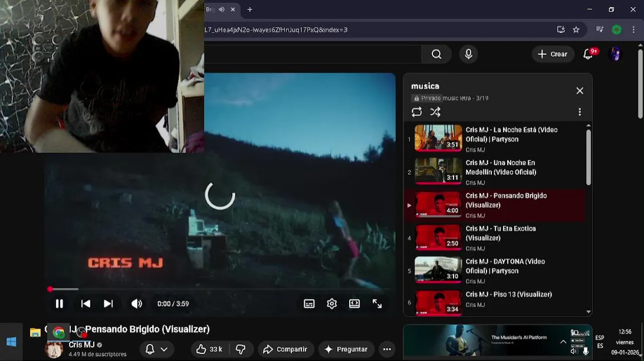
Task: Click the tab audio speaker indicator
Action: point(221,10)
